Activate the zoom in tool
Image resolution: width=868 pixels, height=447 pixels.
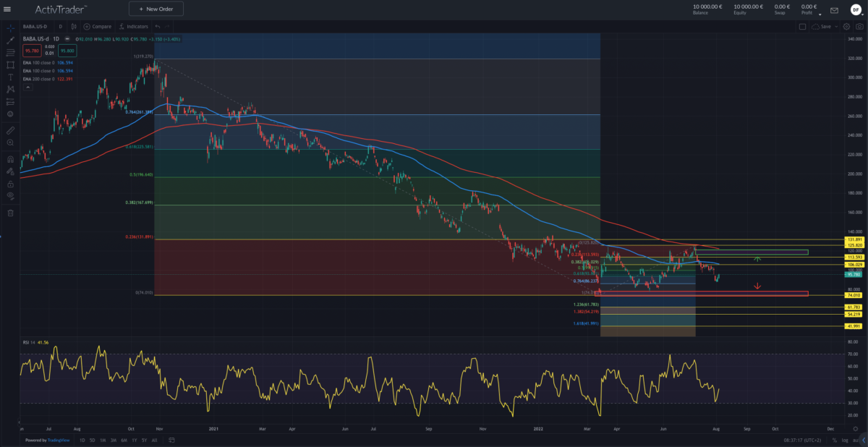(11, 142)
